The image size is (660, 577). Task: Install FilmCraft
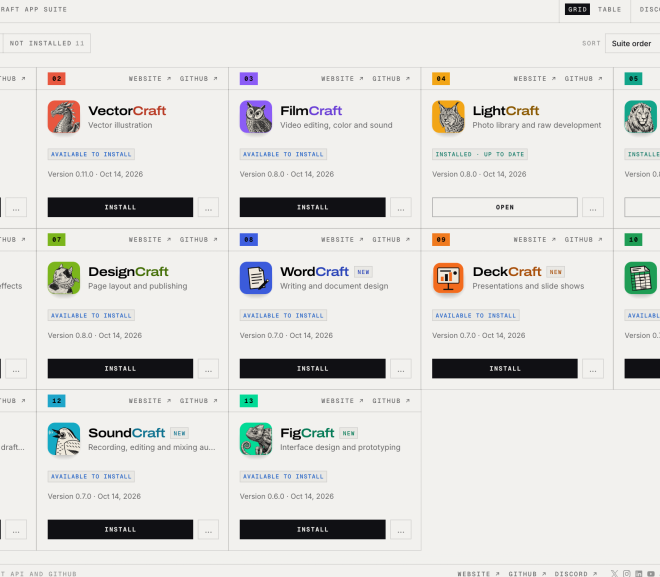[x=313, y=207]
